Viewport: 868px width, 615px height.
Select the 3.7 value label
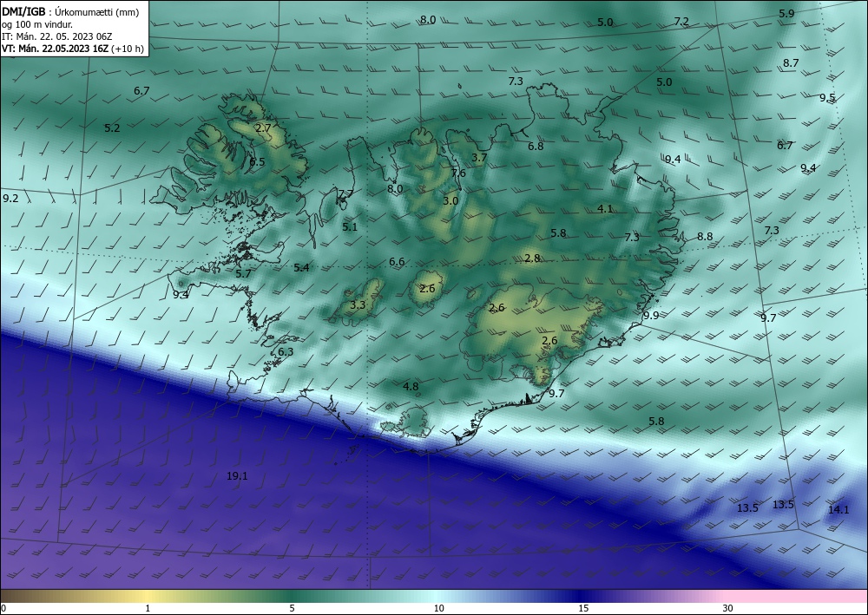tap(479, 158)
